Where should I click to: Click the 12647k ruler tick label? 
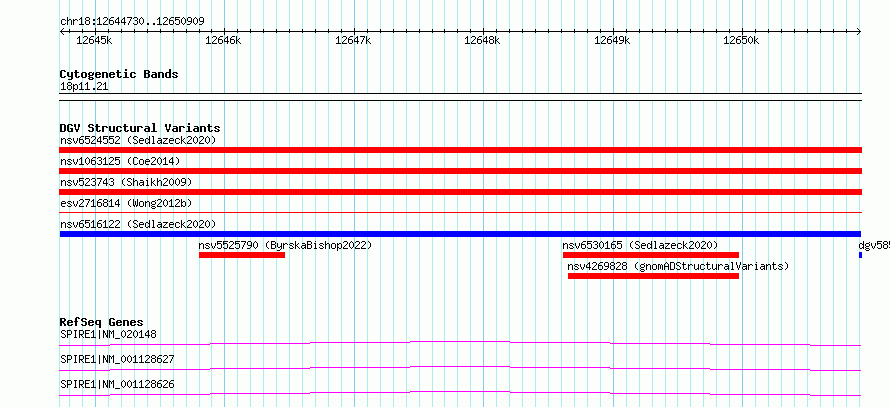[x=354, y=40]
